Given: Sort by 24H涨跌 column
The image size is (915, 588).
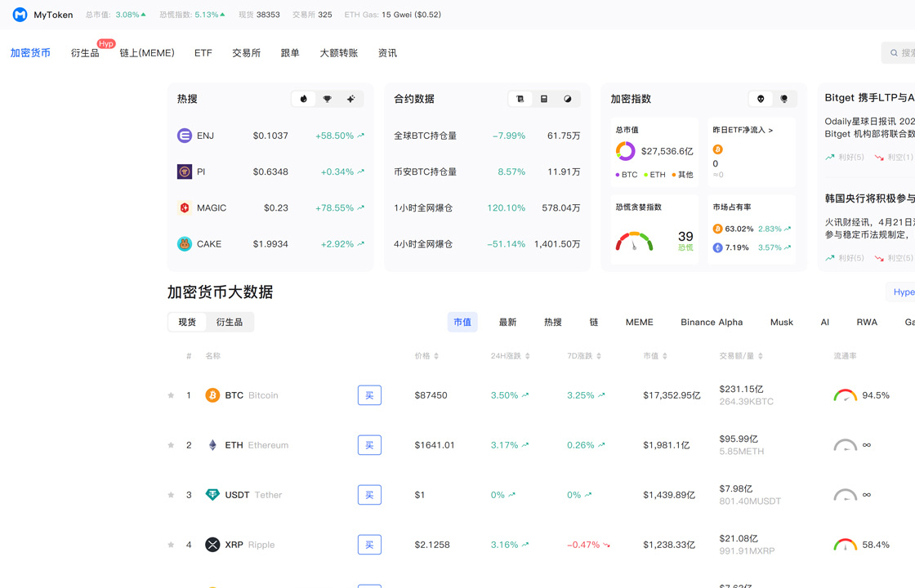Looking at the screenshot, I should [510, 356].
